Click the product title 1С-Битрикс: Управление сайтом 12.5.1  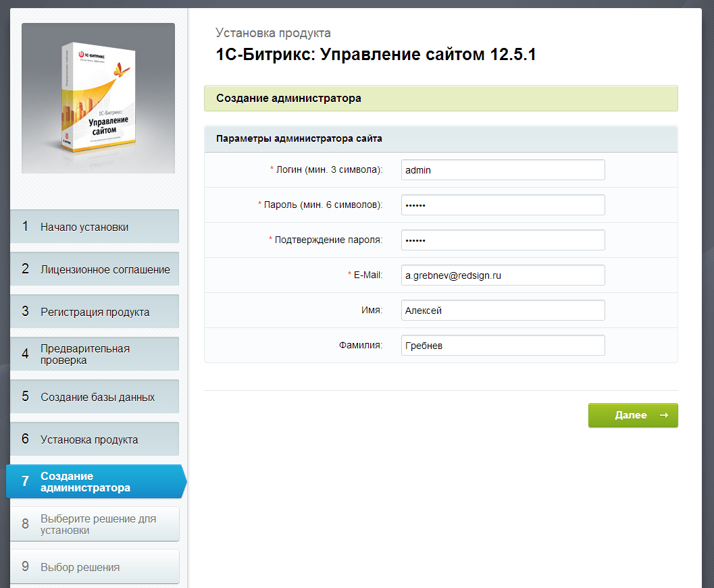[x=376, y=55]
